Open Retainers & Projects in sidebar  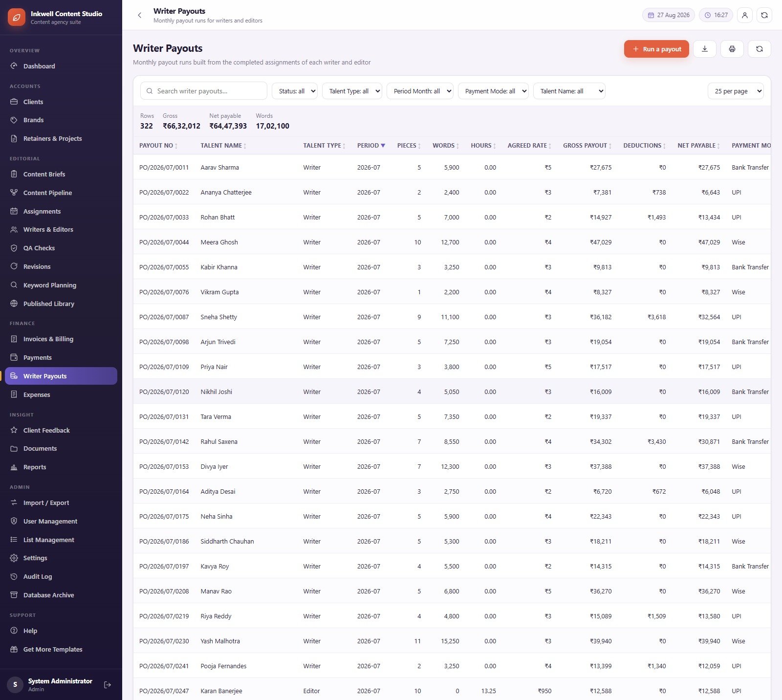coord(61,138)
